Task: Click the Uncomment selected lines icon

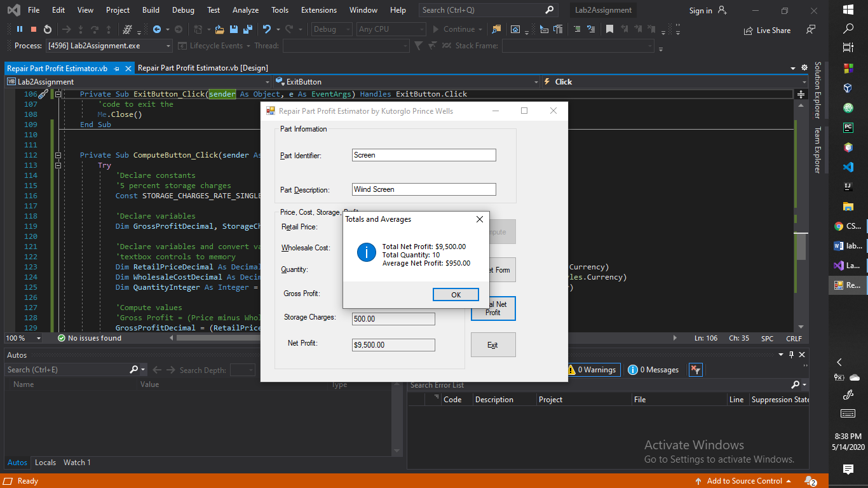Action: point(591,29)
